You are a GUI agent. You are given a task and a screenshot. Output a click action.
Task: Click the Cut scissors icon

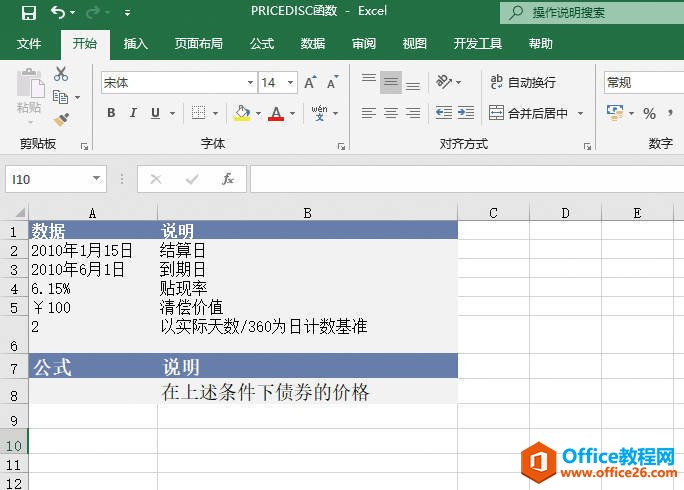pyautogui.click(x=61, y=74)
